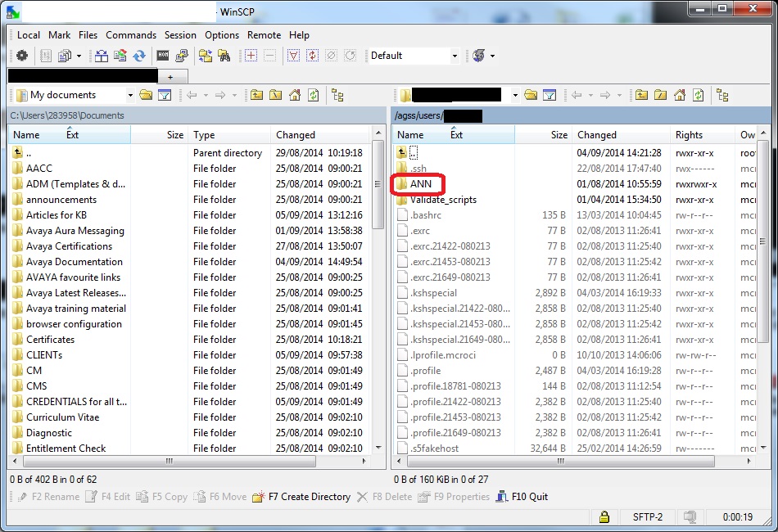Select the .bashrc file in remote panel
778x532 pixels.
[x=426, y=215]
